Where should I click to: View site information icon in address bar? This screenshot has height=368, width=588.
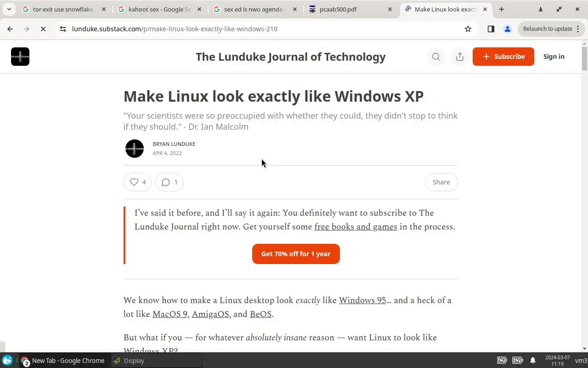click(x=63, y=29)
